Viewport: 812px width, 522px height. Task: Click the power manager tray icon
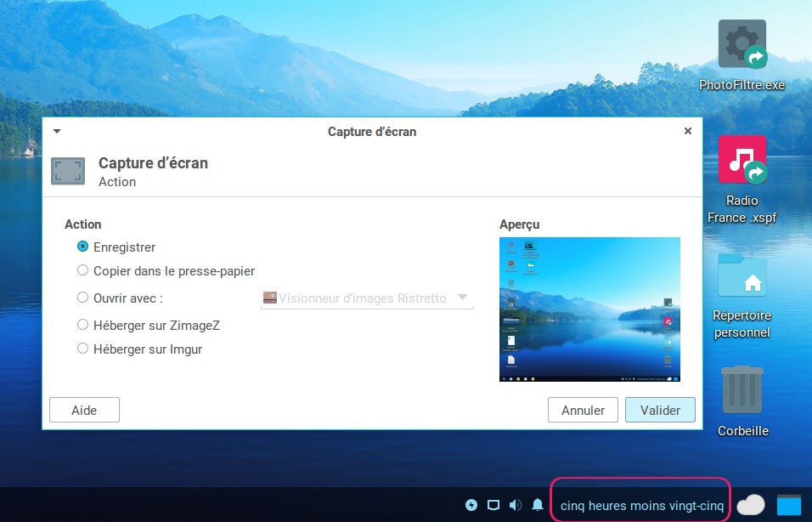471,505
